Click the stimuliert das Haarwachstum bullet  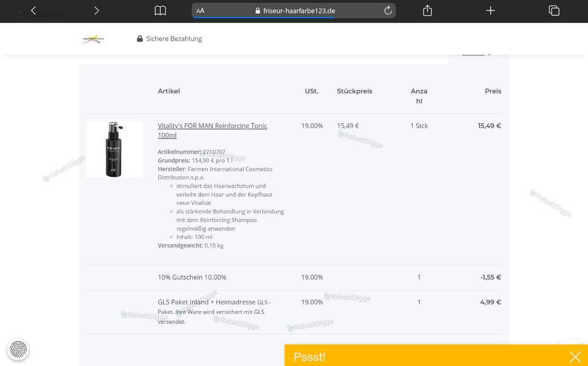point(224,194)
